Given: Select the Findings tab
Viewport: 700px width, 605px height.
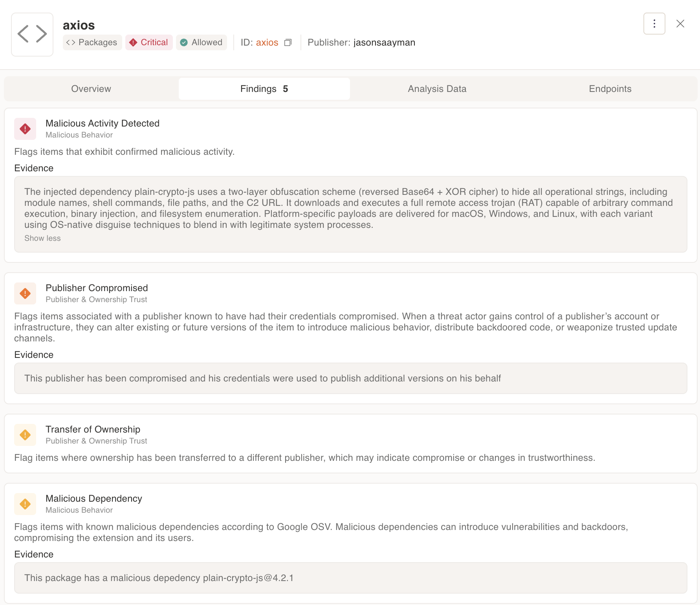Looking at the screenshot, I should tap(264, 89).
